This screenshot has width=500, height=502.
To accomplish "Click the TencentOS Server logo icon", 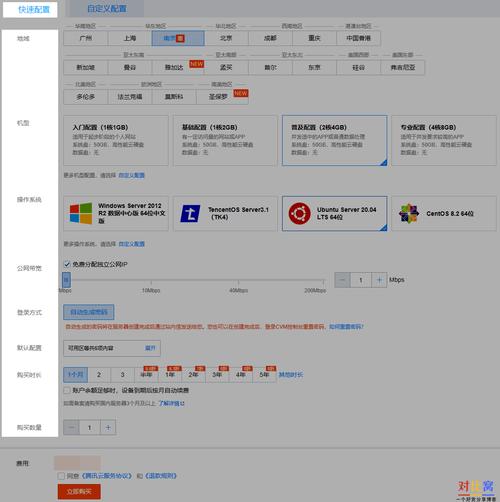I will pyautogui.click(x=190, y=214).
